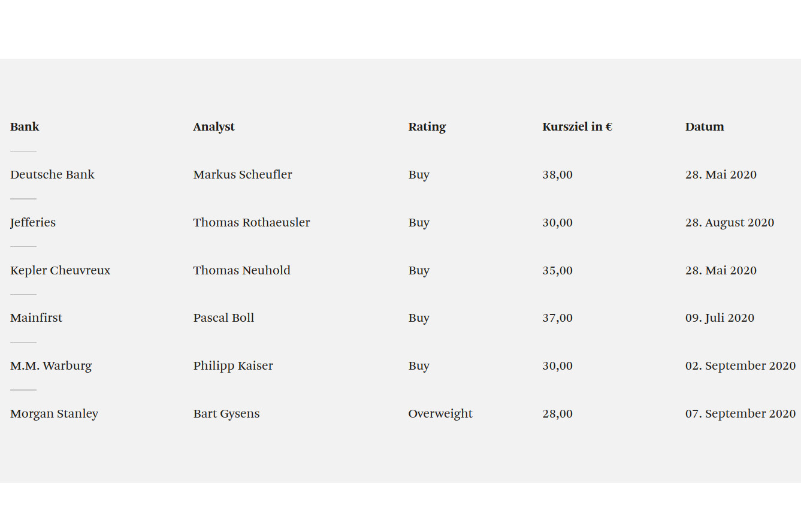Select the Deutsche Bank cell
The height and width of the screenshot is (532, 801).
coord(52,174)
